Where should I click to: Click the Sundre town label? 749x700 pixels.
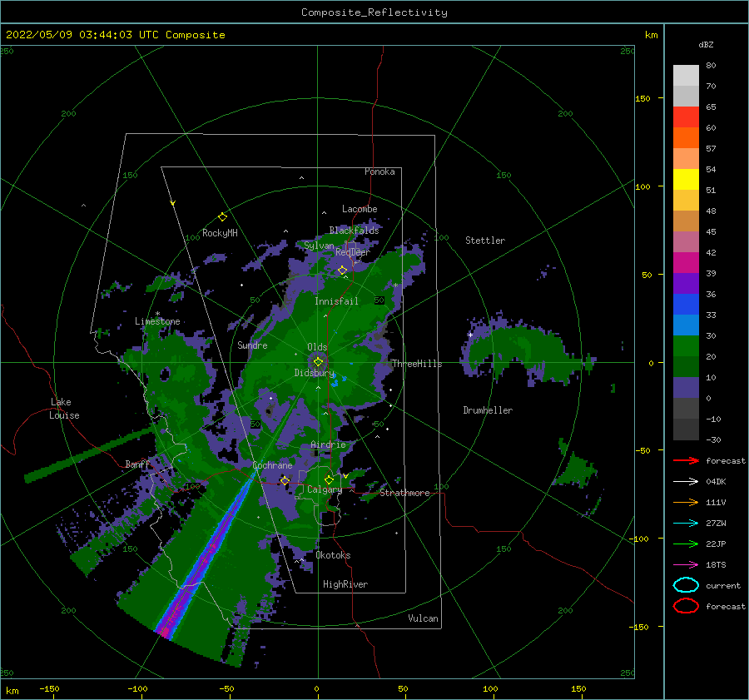tap(252, 345)
